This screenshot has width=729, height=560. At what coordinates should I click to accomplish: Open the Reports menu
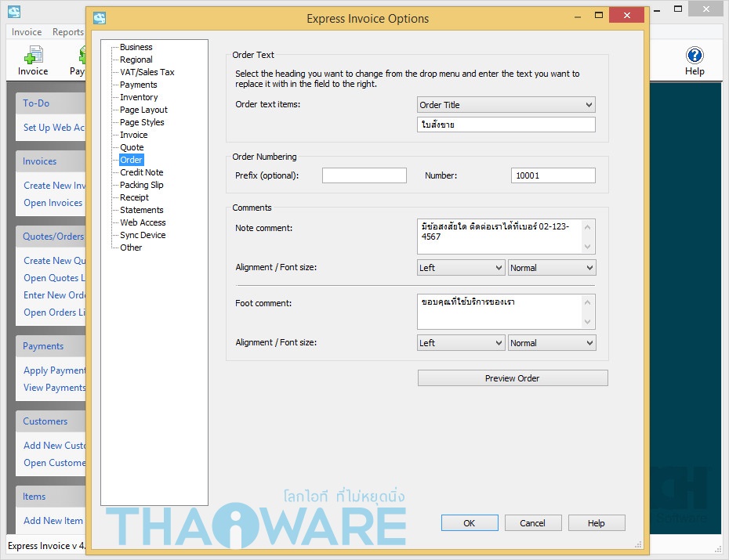point(68,32)
